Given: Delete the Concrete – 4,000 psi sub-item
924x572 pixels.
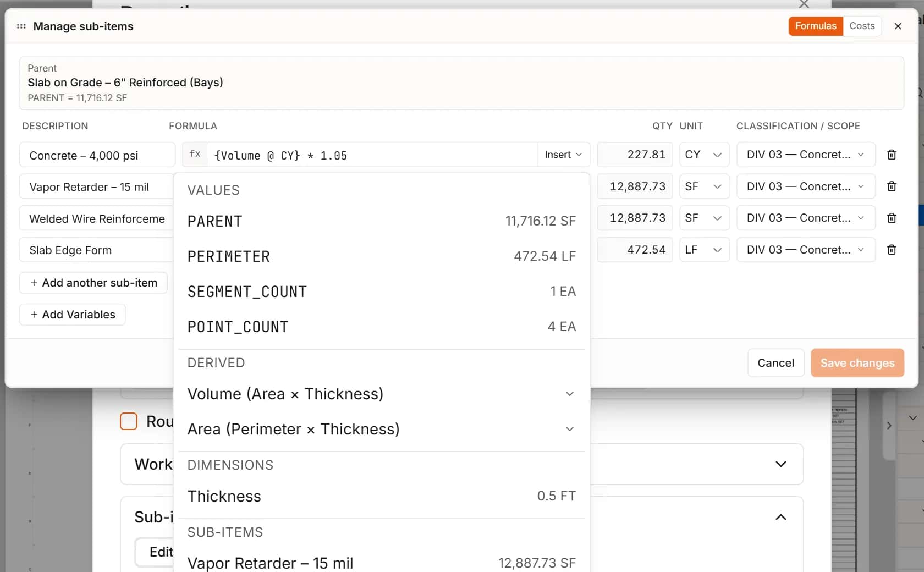Looking at the screenshot, I should 892,155.
